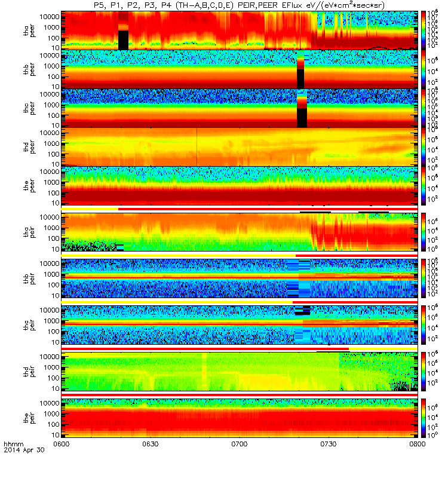Click the 0700 time axis label
448x478 pixels.
pos(240,444)
